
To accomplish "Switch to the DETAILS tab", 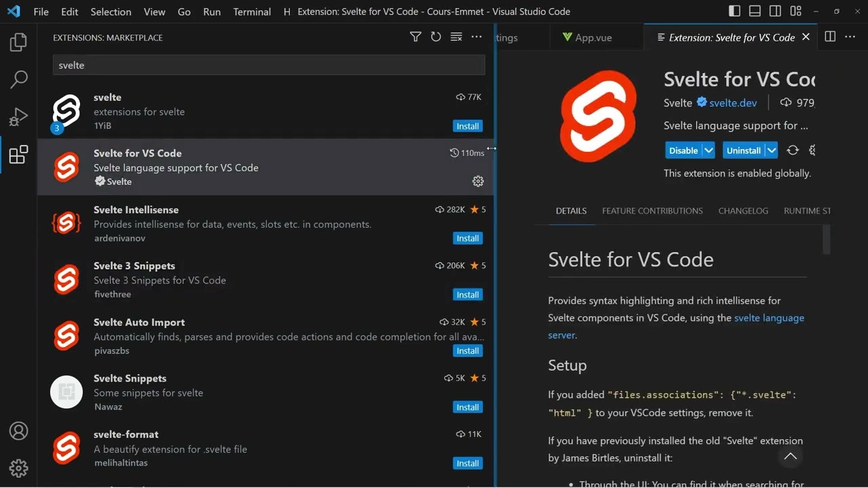I will pyautogui.click(x=571, y=211).
